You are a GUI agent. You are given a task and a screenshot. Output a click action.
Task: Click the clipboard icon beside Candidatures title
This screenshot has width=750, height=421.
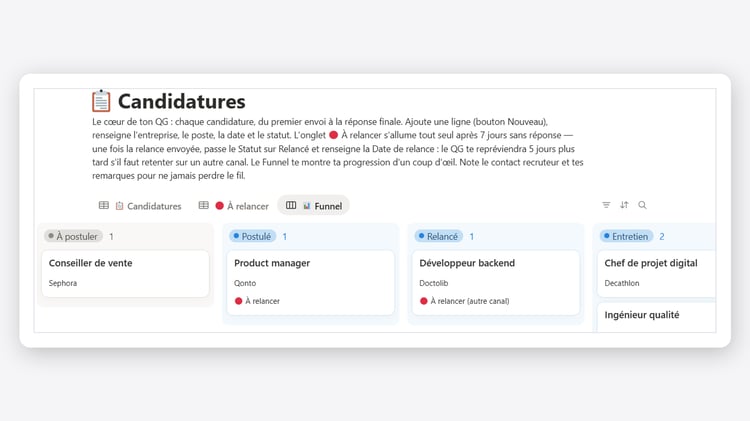(101, 101)
